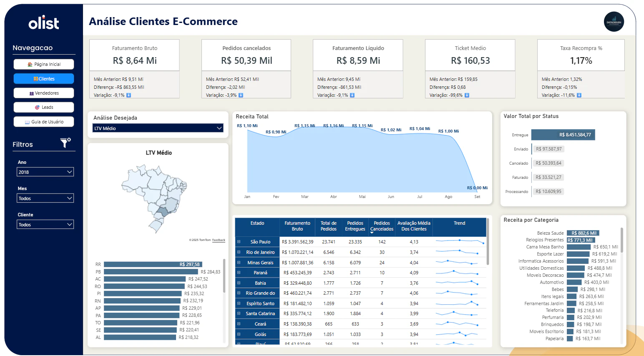Click the olist logo

click(44, 23)
